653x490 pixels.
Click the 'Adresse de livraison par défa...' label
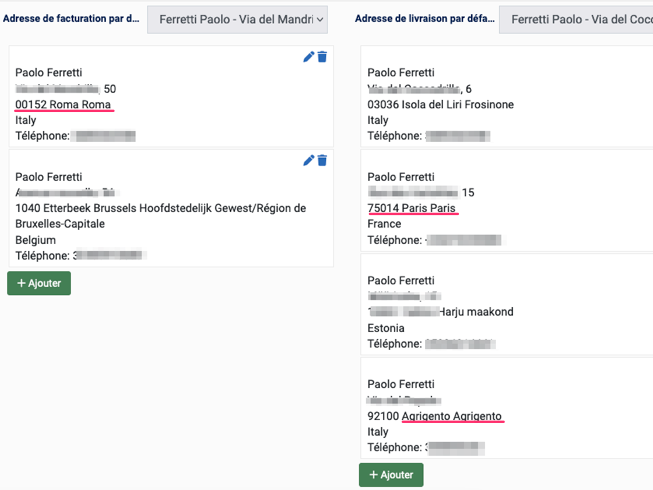[x=425, y=18]
